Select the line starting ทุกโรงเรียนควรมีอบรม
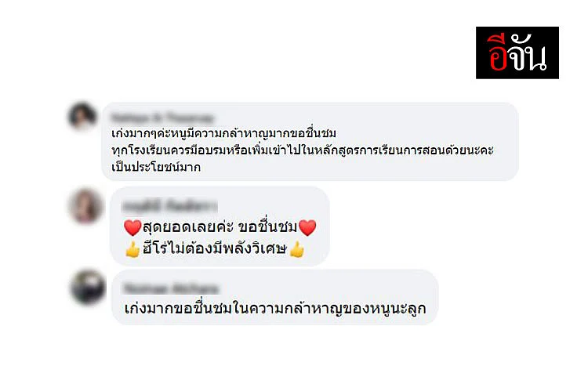 (x=303, y=150)
